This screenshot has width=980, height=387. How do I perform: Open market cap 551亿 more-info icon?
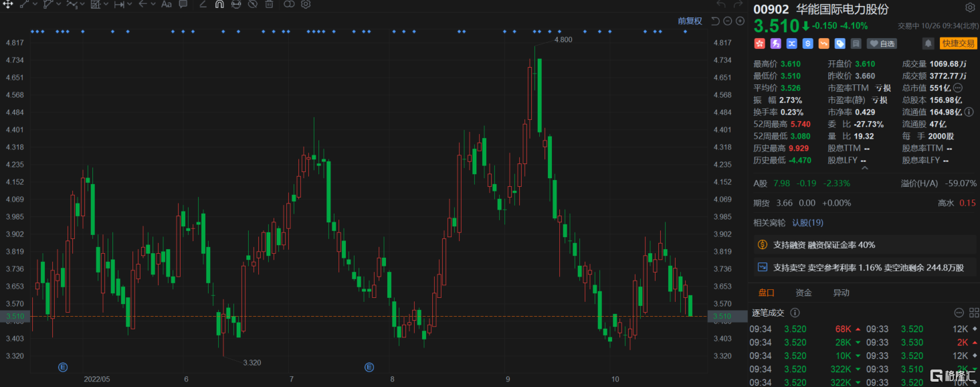coord(957,88)
